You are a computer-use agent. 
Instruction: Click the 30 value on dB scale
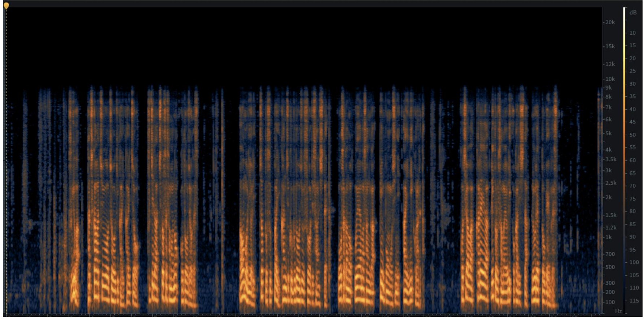(633, 84)
